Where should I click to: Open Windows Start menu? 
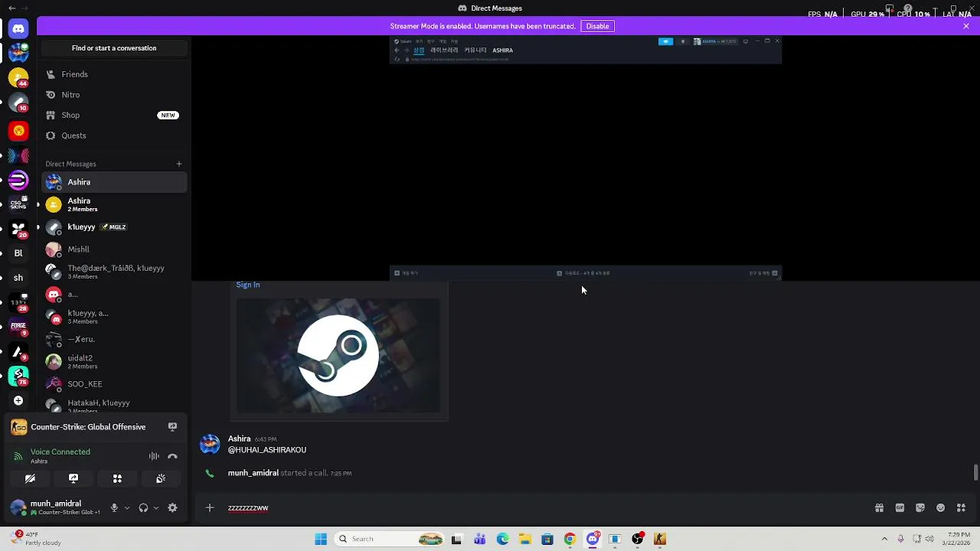[321, 539]
